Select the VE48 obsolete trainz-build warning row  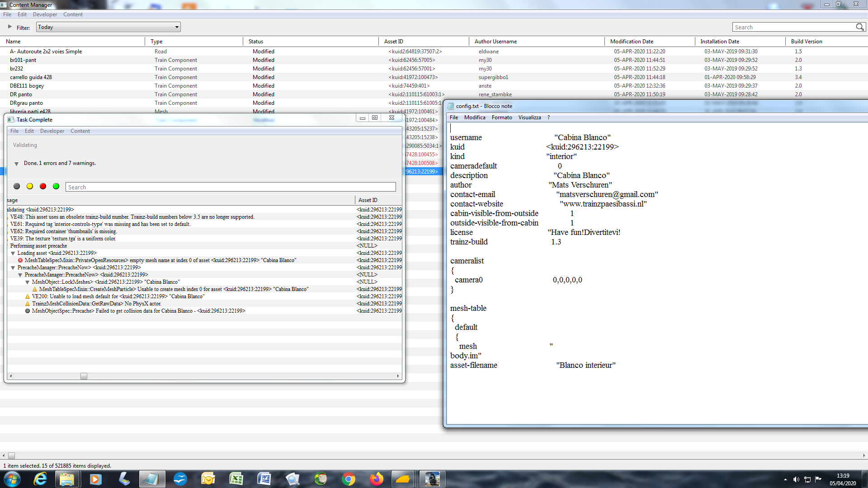[203, 217]
